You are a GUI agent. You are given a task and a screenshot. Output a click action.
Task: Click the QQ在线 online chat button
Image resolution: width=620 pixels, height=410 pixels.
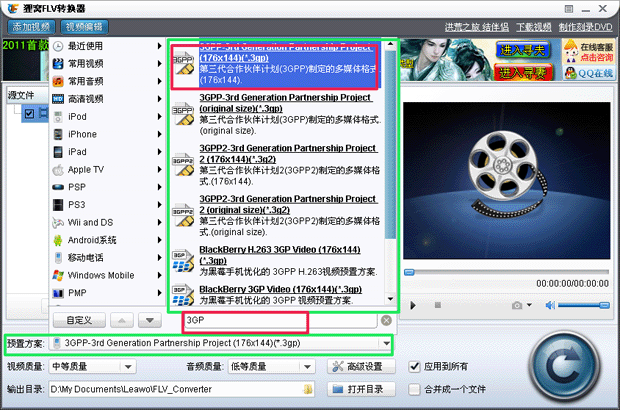click(589, 73)
